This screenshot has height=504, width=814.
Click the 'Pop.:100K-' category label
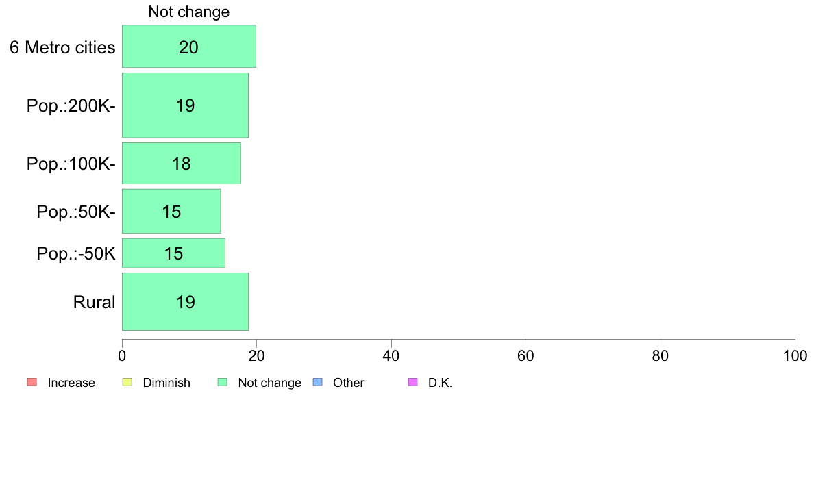tap(71, 164)
